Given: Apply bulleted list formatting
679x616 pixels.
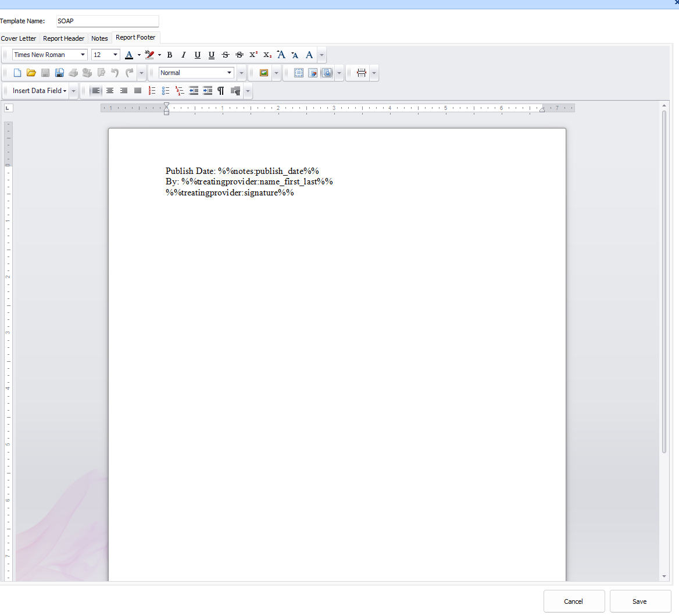Looking at the screenshot, I should [166, 91].
